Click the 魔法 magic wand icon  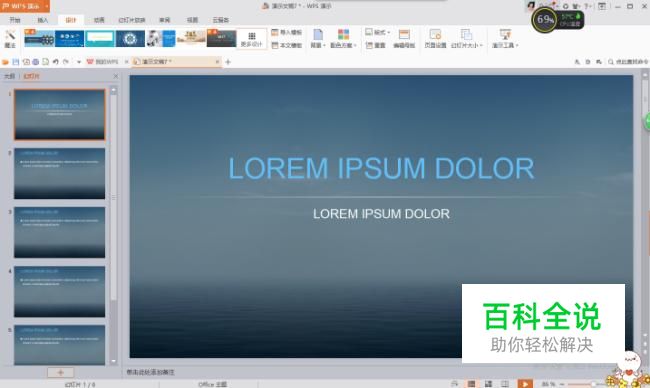[x=10, y=39]
